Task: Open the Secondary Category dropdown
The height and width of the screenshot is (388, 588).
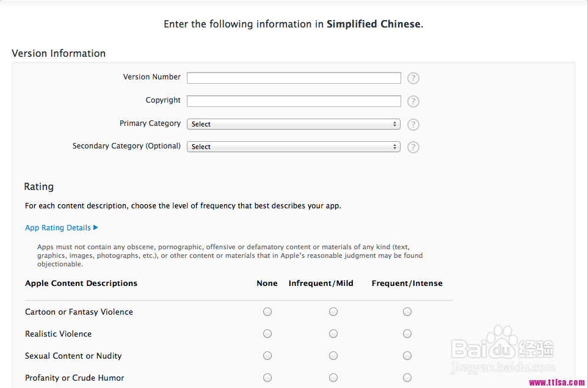Action: 294,147
